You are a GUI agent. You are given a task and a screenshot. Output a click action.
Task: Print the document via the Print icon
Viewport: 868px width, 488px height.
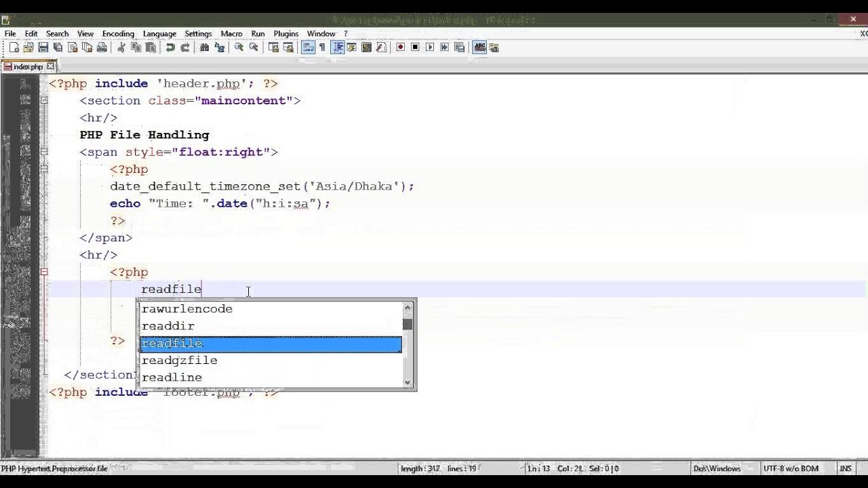[x=102, y=47]
